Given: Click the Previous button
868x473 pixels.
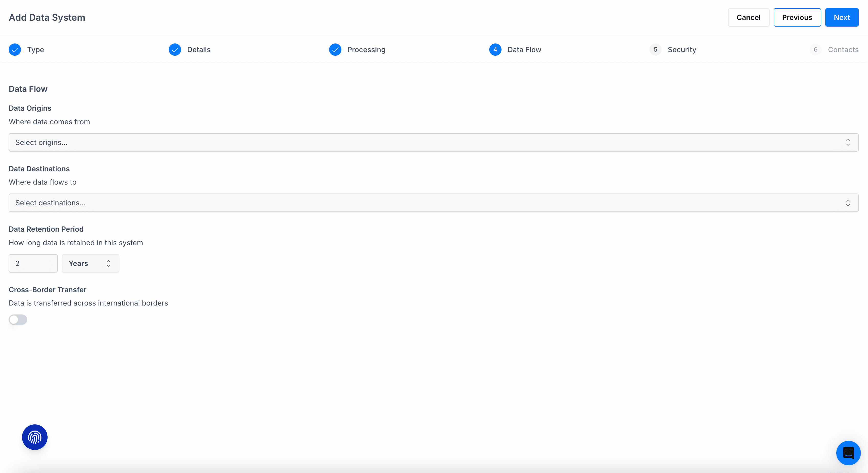Looking at the screenshot, I should click(797, 18).
